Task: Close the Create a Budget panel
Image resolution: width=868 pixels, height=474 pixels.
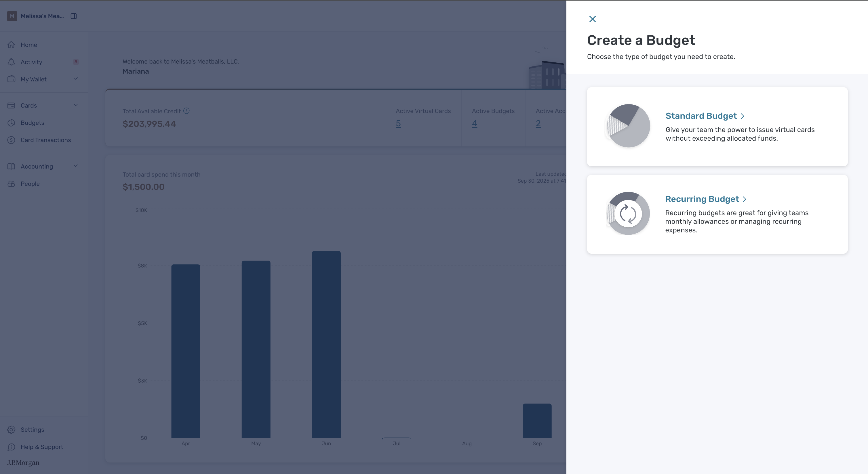Action: [x=592, y=19]
